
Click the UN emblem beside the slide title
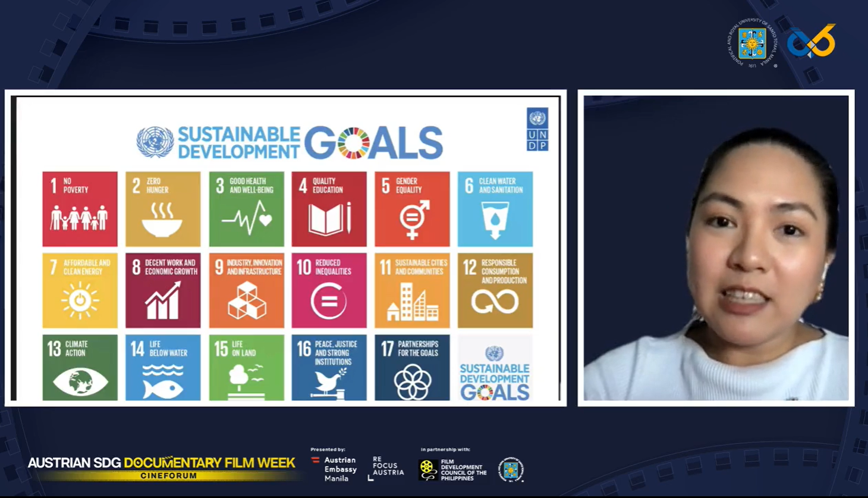click(x=155, y=142)
